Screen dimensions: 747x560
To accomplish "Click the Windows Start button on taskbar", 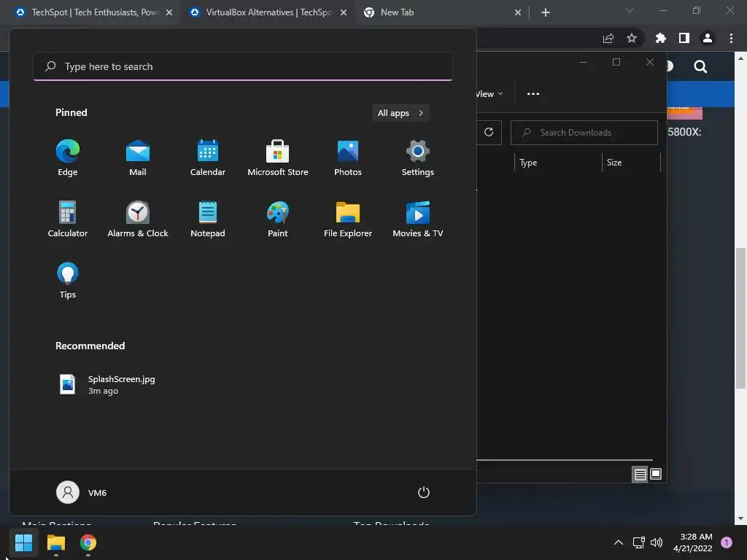I will (x=23, y=542).
